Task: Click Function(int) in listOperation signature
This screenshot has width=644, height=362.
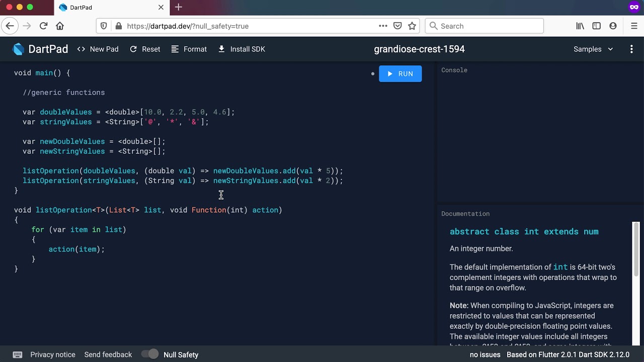Action: [219, 210]
